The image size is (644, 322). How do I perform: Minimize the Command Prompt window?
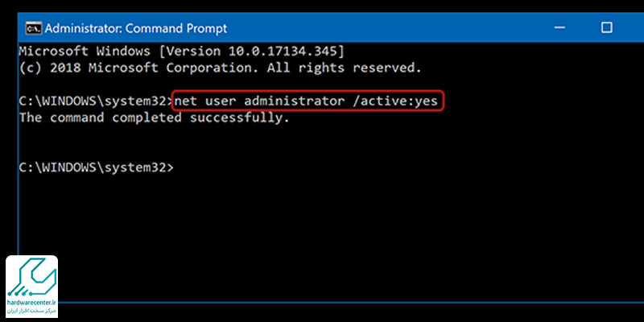click(x=559, y=28)
